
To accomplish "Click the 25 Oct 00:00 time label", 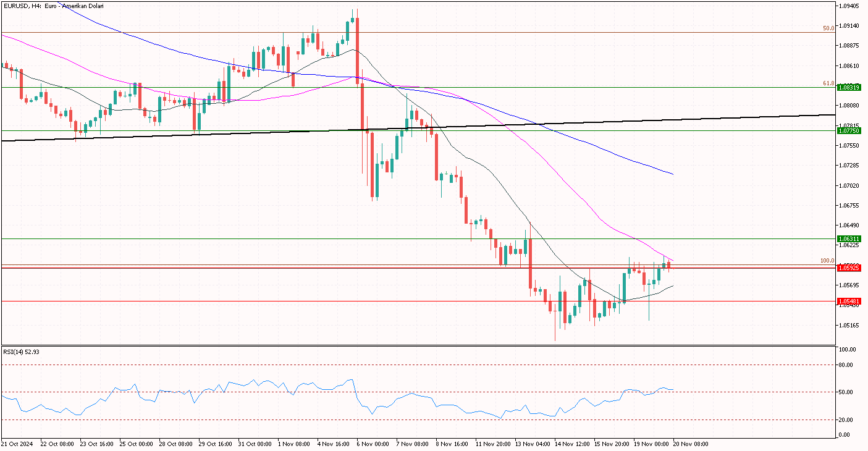I will point(137,444).
